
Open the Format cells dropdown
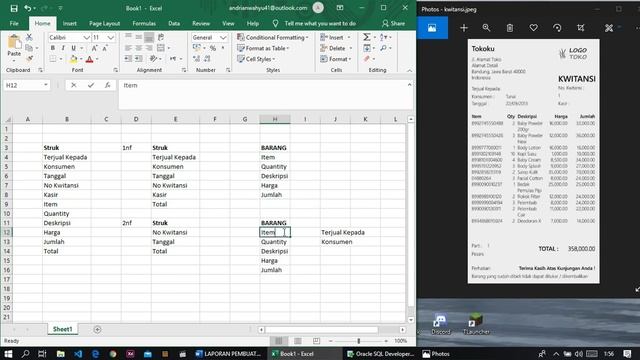click(x=336, y=59)
